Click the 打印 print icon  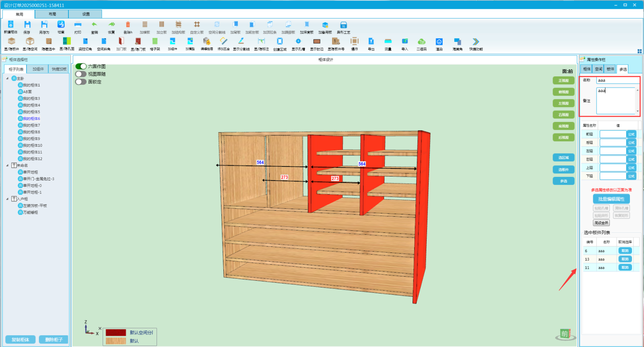click(x=78, y=25)
